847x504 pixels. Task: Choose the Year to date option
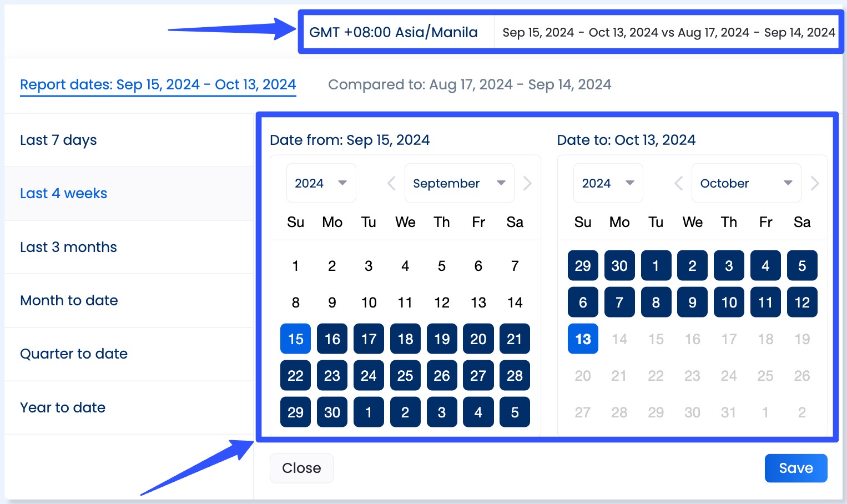[62, 407]
